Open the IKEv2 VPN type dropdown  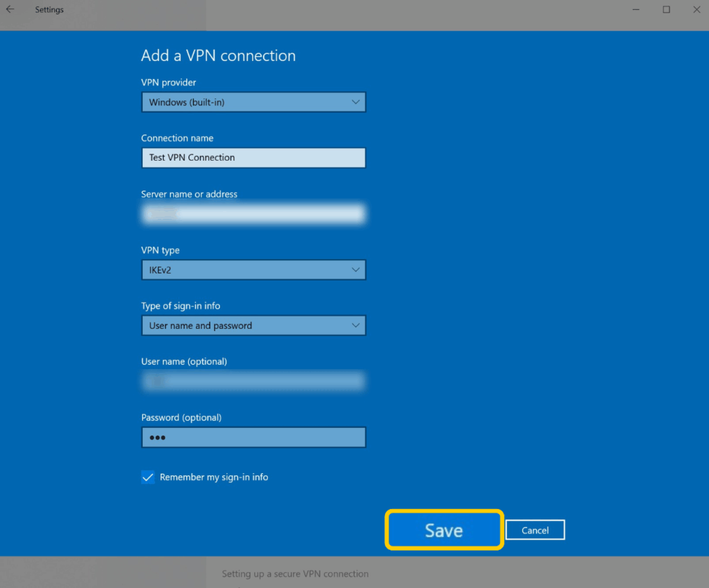[x=253, y=269]
